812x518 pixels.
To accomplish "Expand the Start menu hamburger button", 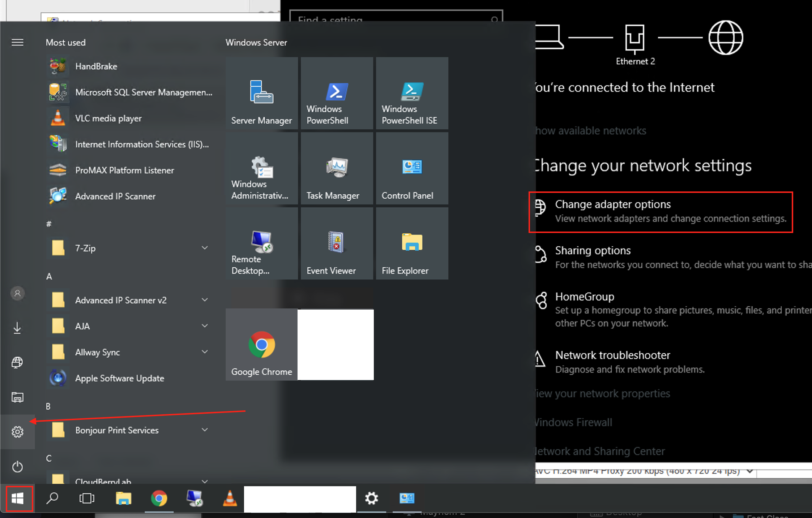I will coord(17,43).
